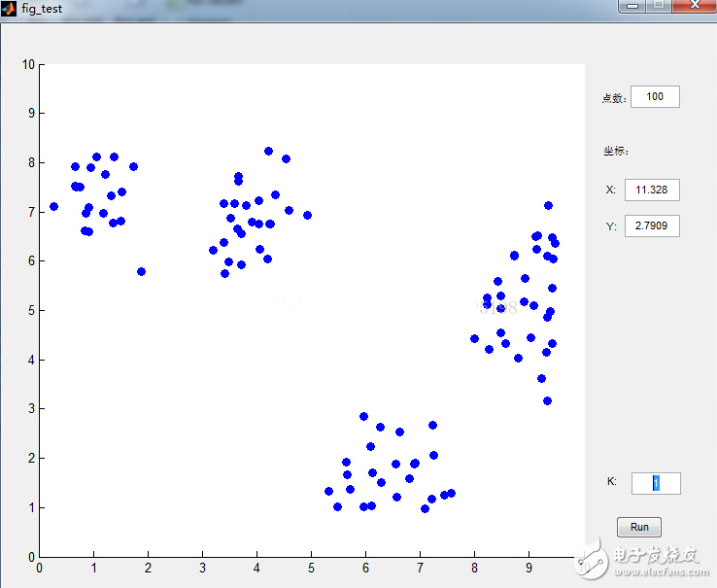Screen dimensions: 717x588
Task: Click the x-axis tick label 5
Action: (311, 568)
